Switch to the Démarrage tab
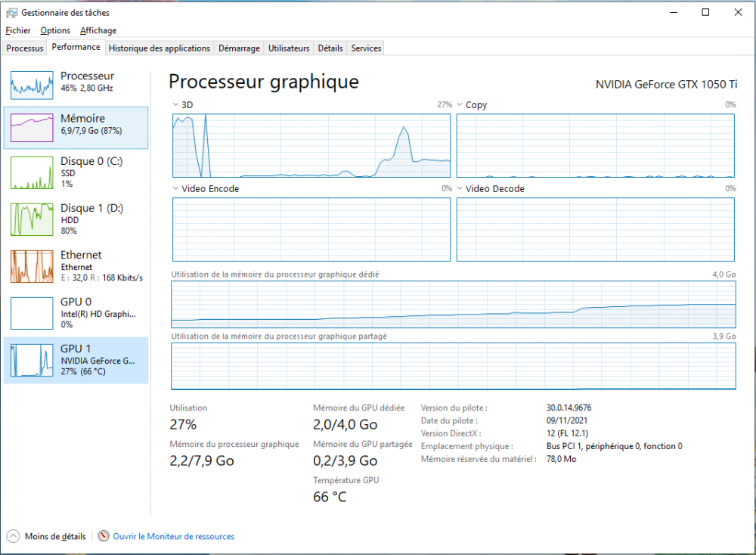Viewport: 756px width, 555px height. pyautogui.click(x=239, y=48)
